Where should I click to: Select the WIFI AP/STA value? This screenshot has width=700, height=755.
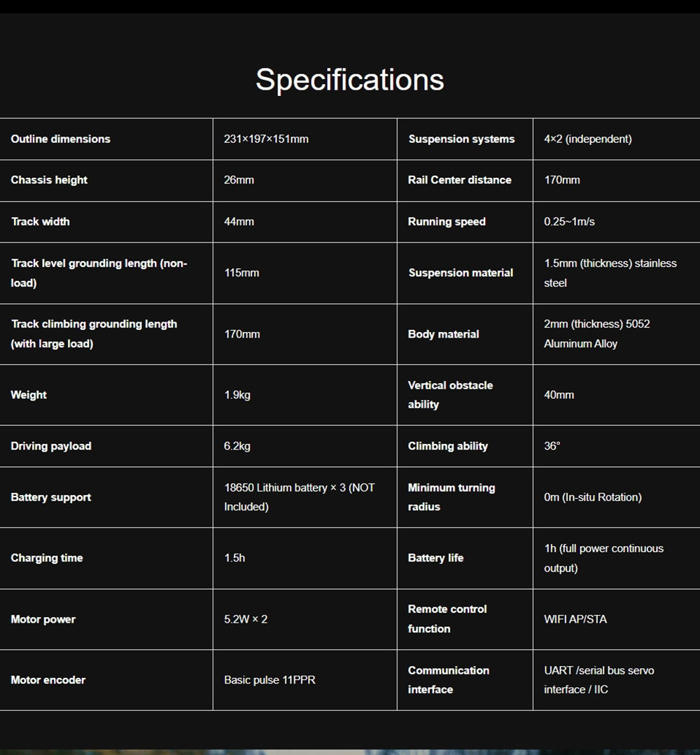point(575,619)
